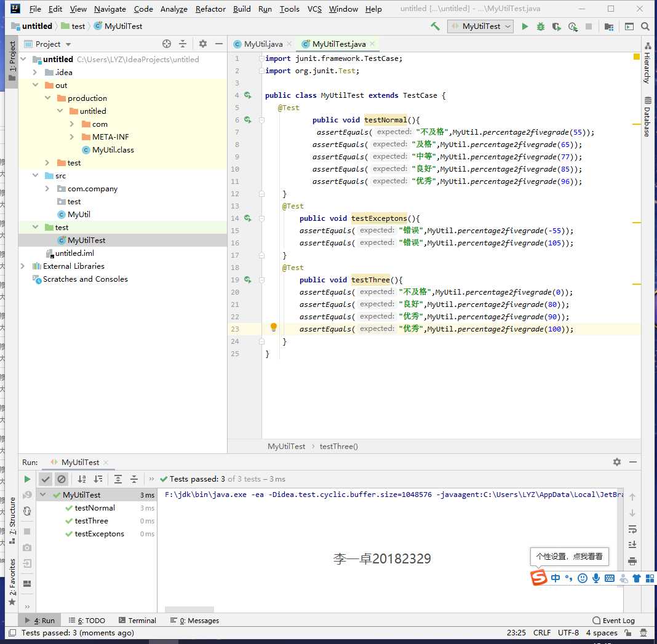Open the 0: Messages tool window
The image size is (657, 644).
[x=194, y=621]
